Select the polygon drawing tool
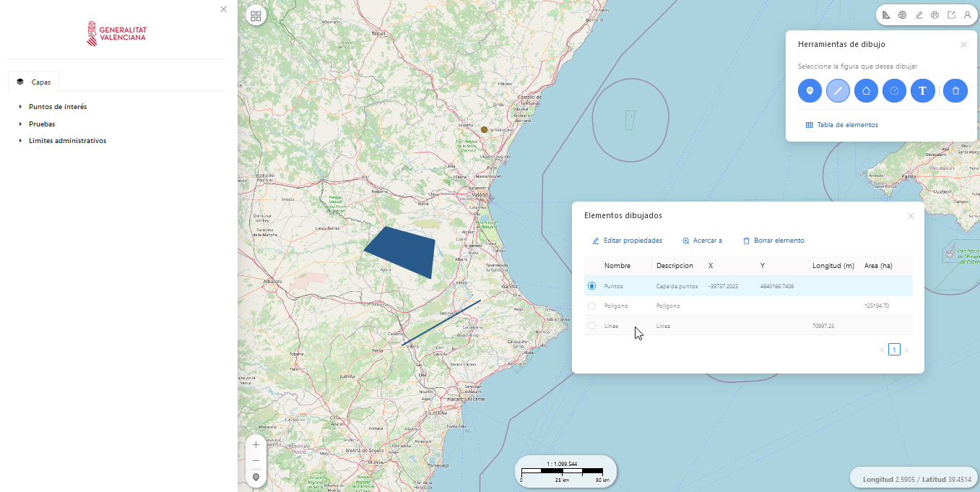This screenshot has height=492, width=980. coord(867,91)
